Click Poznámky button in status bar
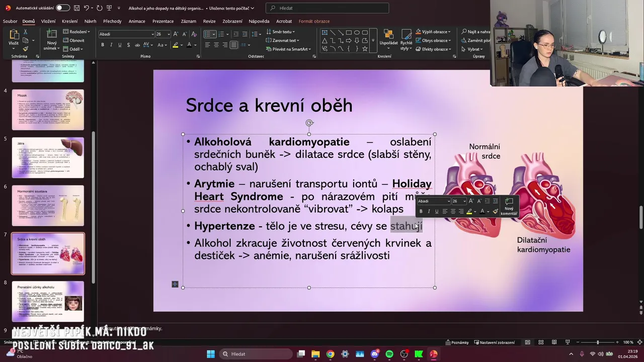Screen dimensions: 644x362 (457, 342)
